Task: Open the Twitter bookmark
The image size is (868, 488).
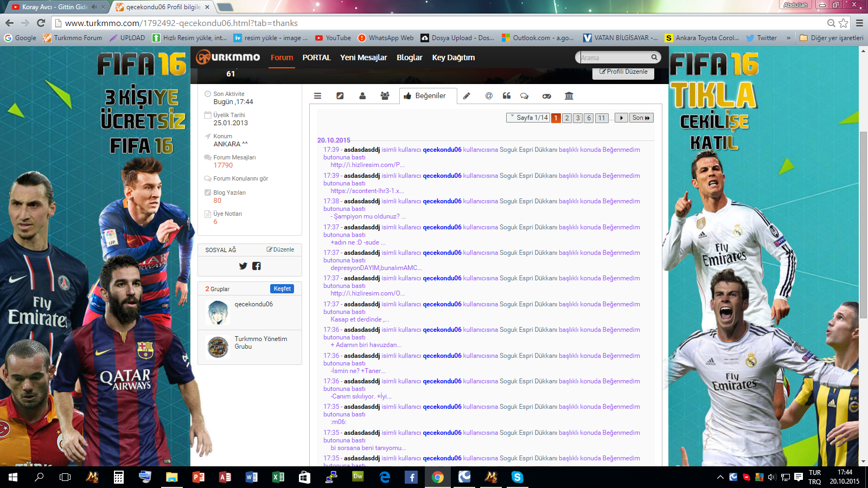Action: pyautogui.click(x=762, y=38)
